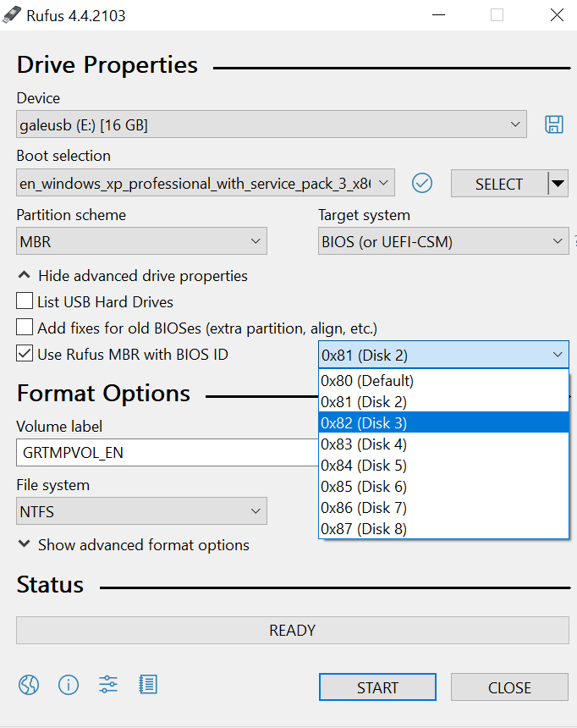Open the Boot selection dropdown
577x728 pixels.
tap(206, 183)
